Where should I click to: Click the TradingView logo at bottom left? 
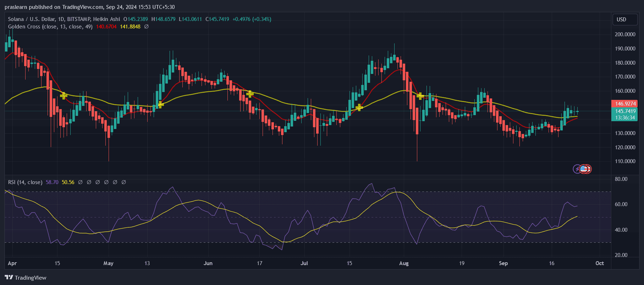click(26, 278)
